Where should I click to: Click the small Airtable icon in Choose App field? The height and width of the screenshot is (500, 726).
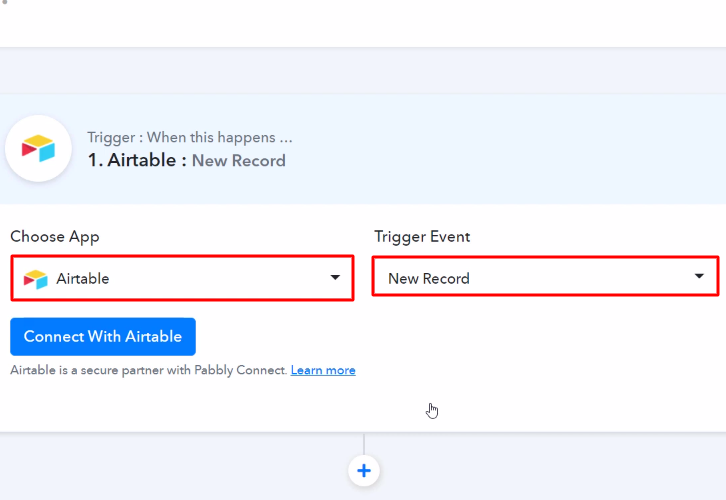coord(36,279)
